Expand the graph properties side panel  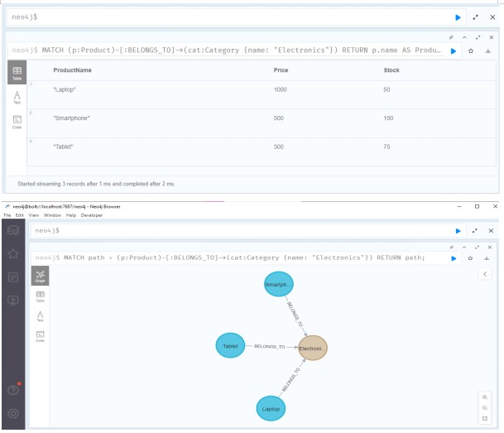click(x=484, y=274)
